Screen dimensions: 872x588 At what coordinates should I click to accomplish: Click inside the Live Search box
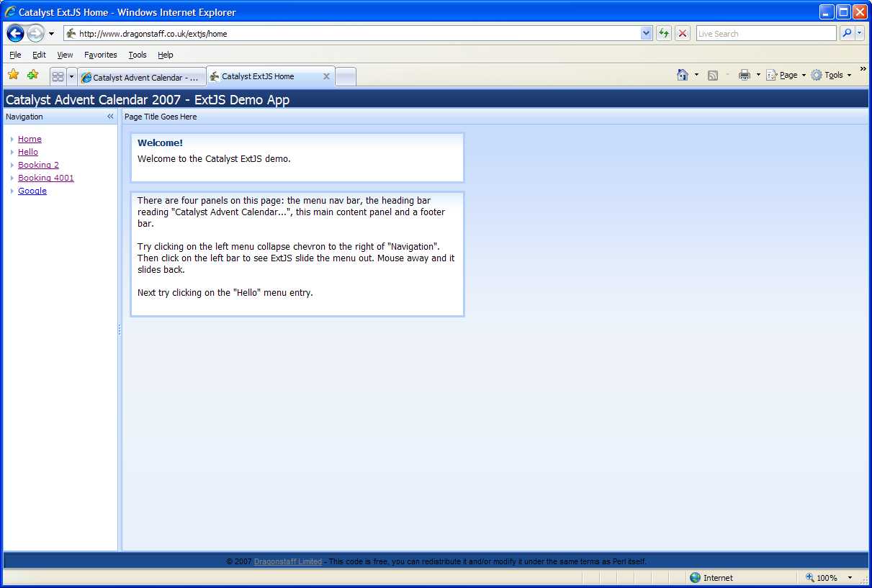tap(765, 33)
